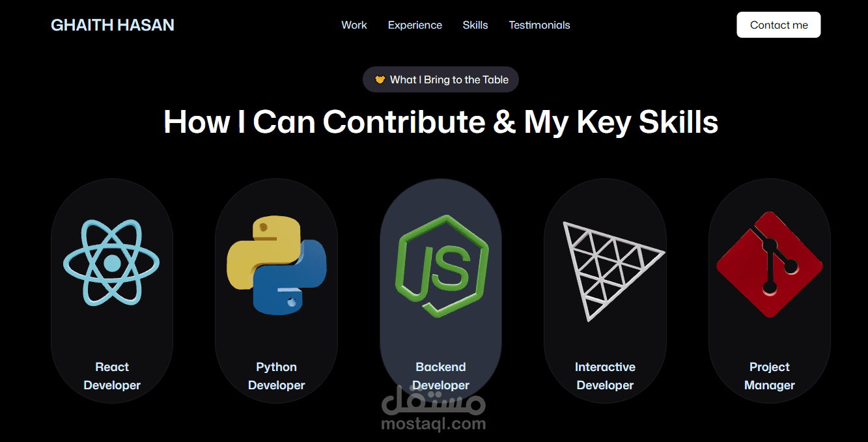Select the Backend Developer label
Viewport: 868px width, 442px height.
(441, 376)
